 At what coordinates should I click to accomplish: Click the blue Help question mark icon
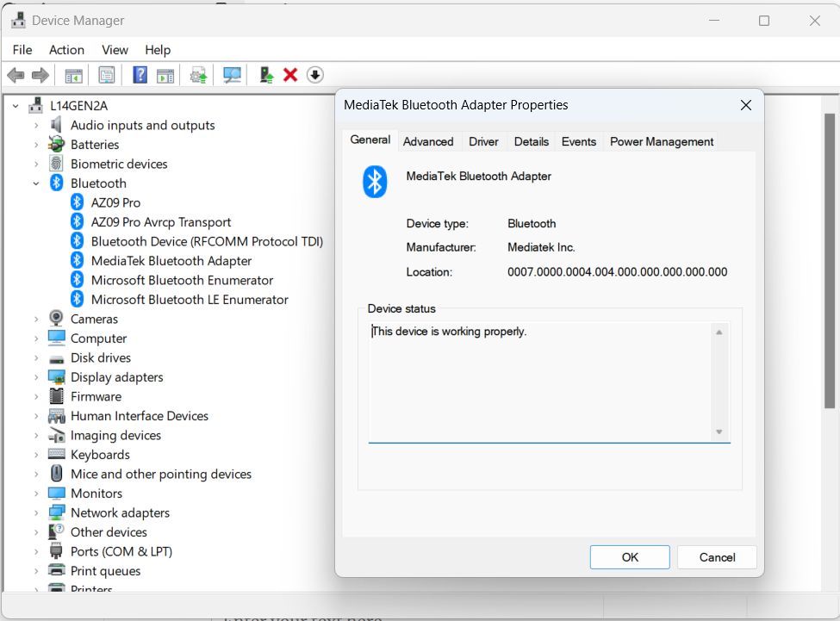point(140,75)
